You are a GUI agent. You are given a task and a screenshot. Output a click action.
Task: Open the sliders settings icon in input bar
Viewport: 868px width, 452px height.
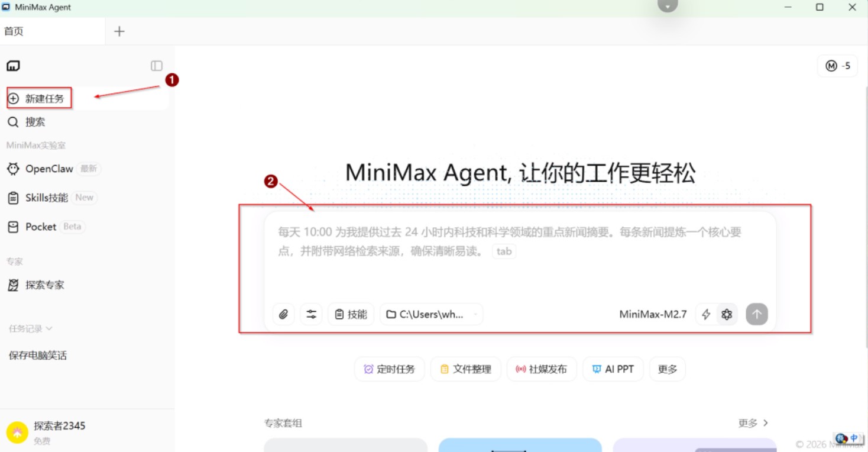coord(311,315)
